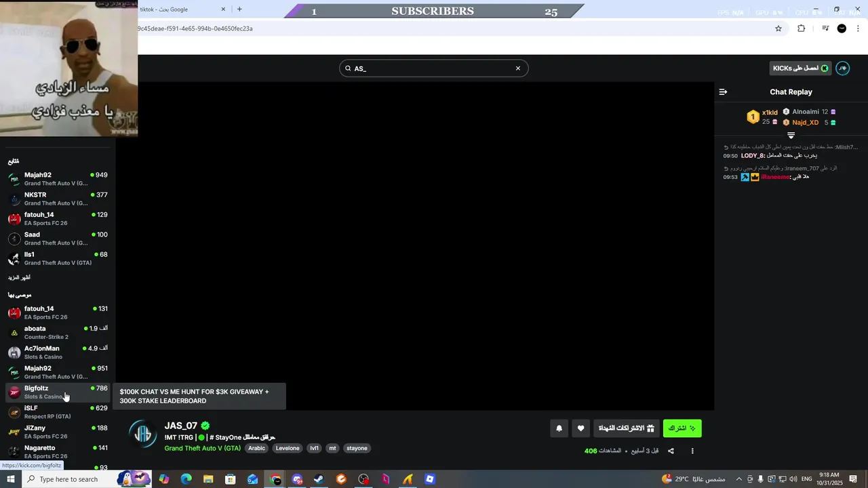Screen dimensions: 868x488
Task: Open Discord from the taskbar
Action: click(x=297, y=479)
